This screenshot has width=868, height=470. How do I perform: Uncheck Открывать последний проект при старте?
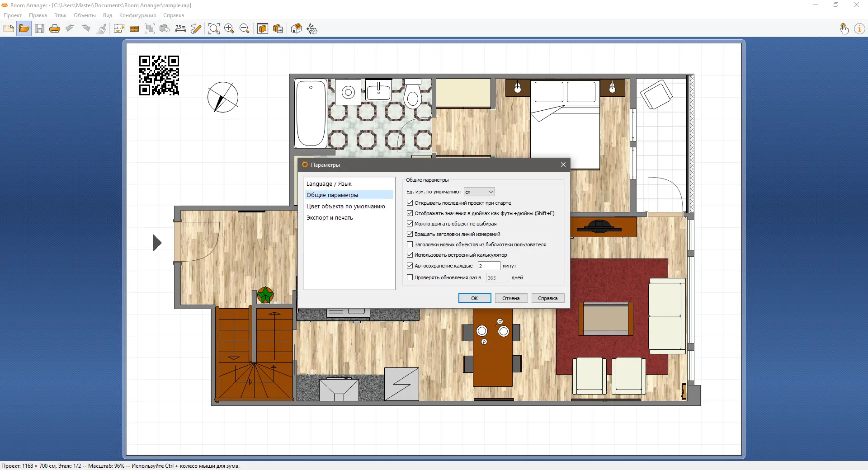(x=410, y=203)
